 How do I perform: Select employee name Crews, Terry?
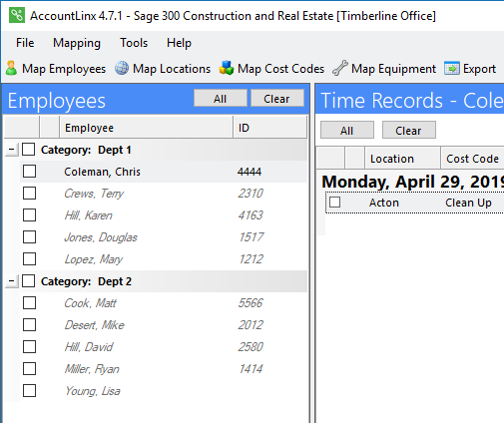pos(94,194)
